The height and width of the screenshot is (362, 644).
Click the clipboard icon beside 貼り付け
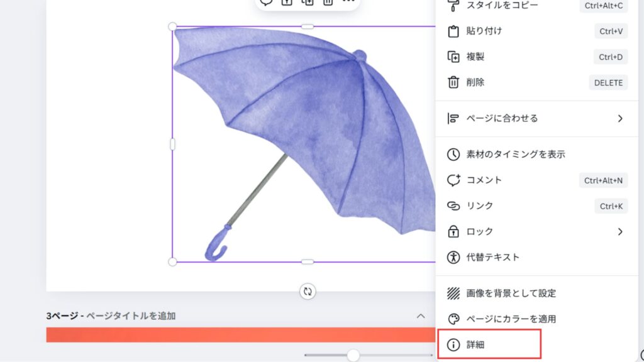[x=453, y=31]
